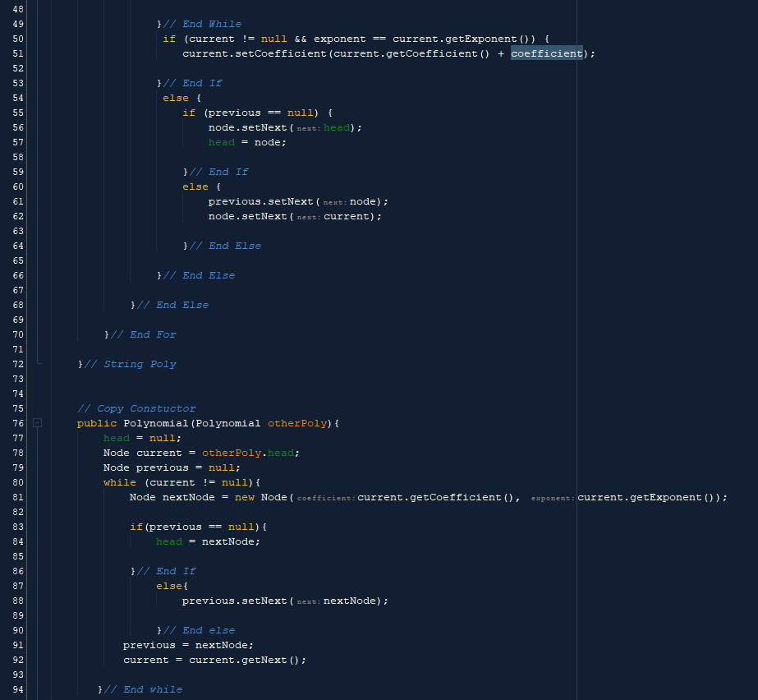Click the 'new' keyword on line 81
Screen dimensions: 758x700
coord(245,497)
